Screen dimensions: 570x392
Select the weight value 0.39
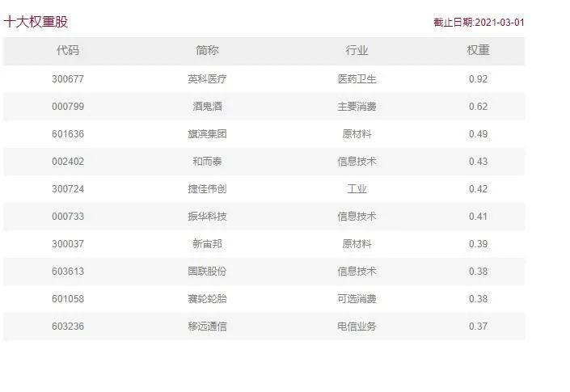click(x=478, y=244)
